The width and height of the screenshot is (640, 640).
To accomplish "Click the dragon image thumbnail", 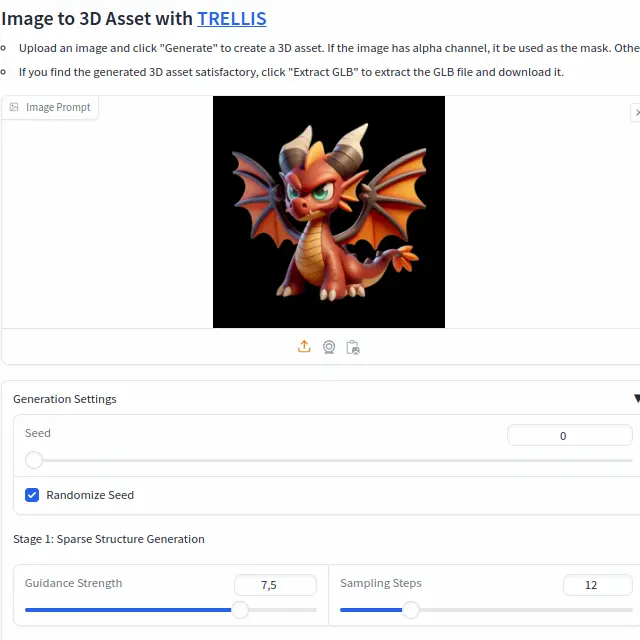I will [x=329, y=212].
